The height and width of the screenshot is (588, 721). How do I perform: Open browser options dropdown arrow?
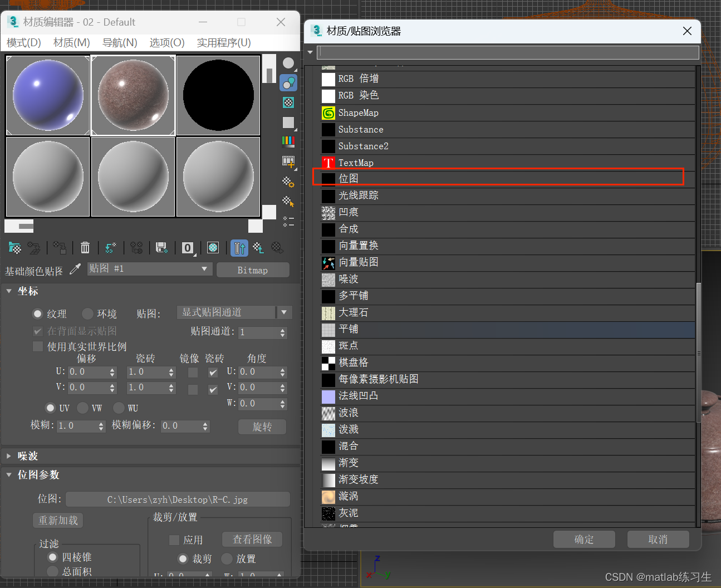click(310, 52)
